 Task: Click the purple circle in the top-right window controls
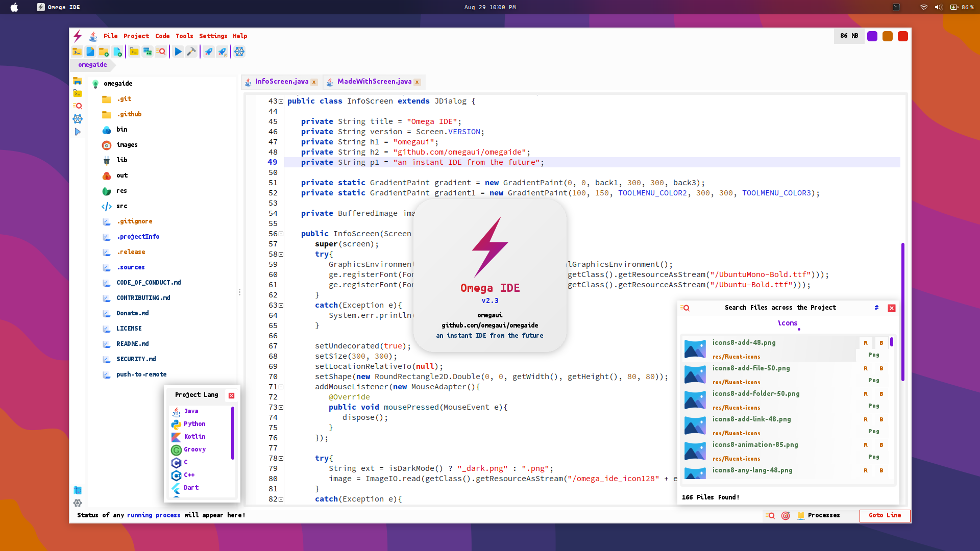(872, 36)
